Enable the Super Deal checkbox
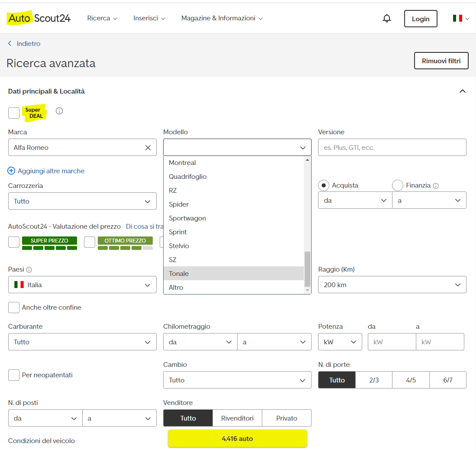476x450 pixels. pos(14,113)
